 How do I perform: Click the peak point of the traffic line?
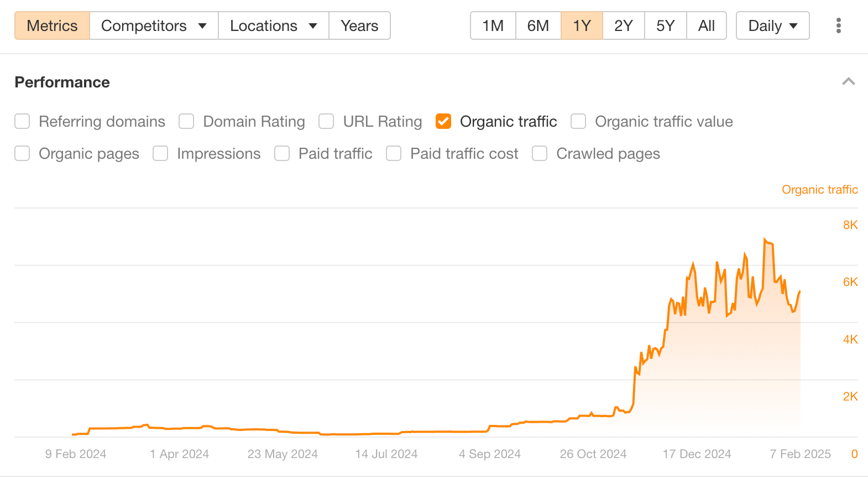(x=765, y=240)
